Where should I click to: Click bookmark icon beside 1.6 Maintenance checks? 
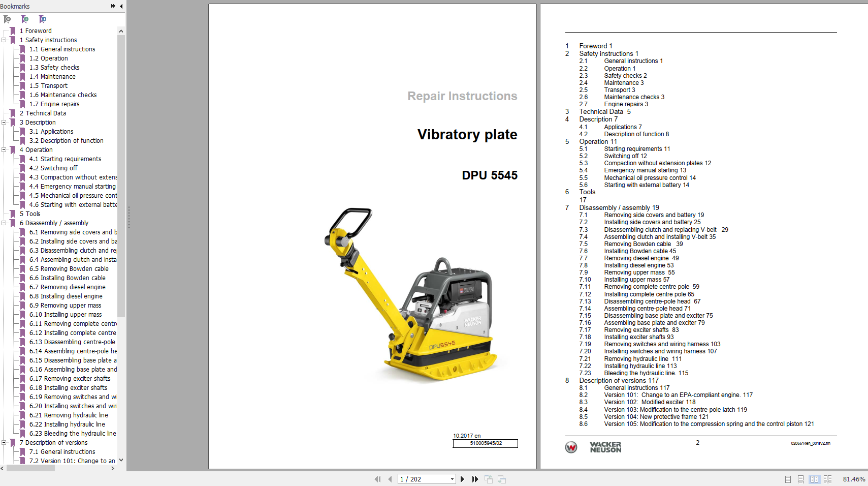coord(22,95)
